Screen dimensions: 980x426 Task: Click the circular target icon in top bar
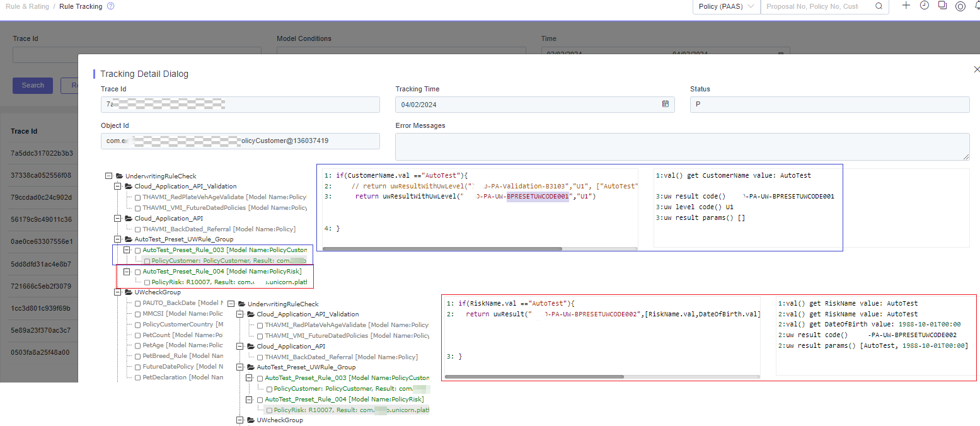tap(960, 6)
